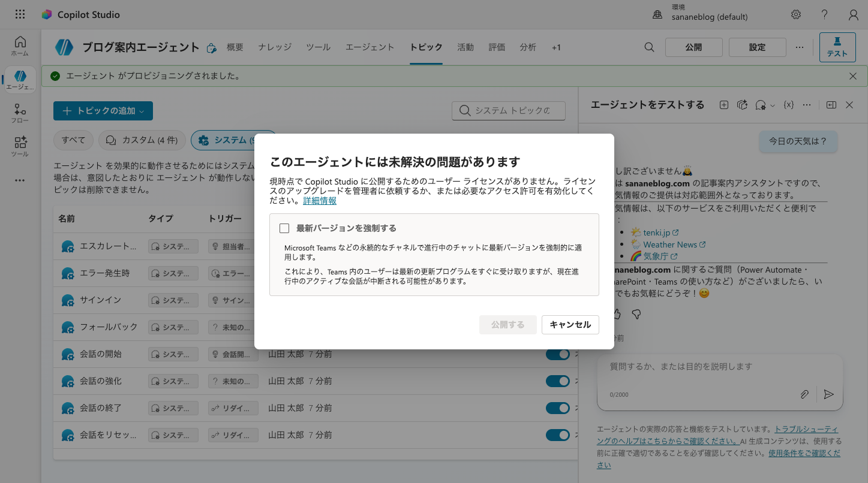Screen dimensions: 868x483
Task: Open test panel more options ellipsis
Action: point(807,105)
